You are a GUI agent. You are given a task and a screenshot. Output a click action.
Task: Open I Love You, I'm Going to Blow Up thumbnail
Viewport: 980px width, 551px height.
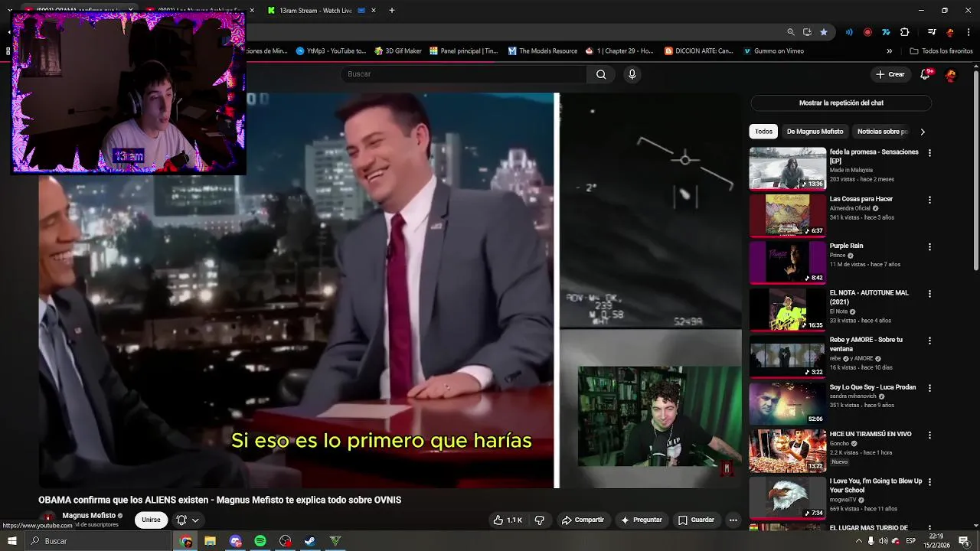tap(787, 497)
